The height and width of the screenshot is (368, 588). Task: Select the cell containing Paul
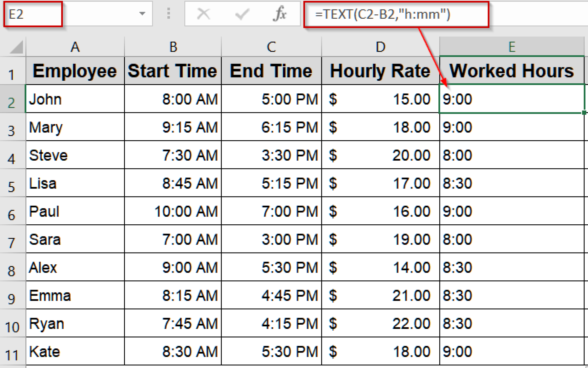75,211
